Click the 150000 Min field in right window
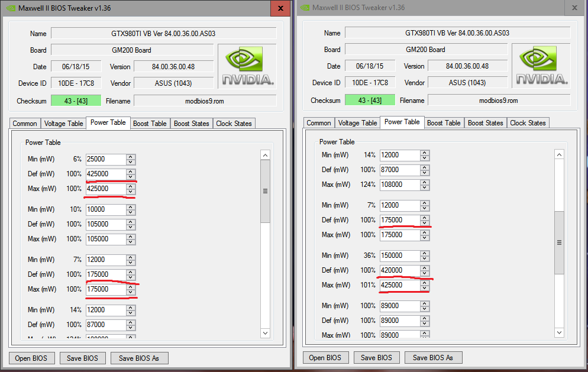 pyautogui.click(x=400, y=255)
